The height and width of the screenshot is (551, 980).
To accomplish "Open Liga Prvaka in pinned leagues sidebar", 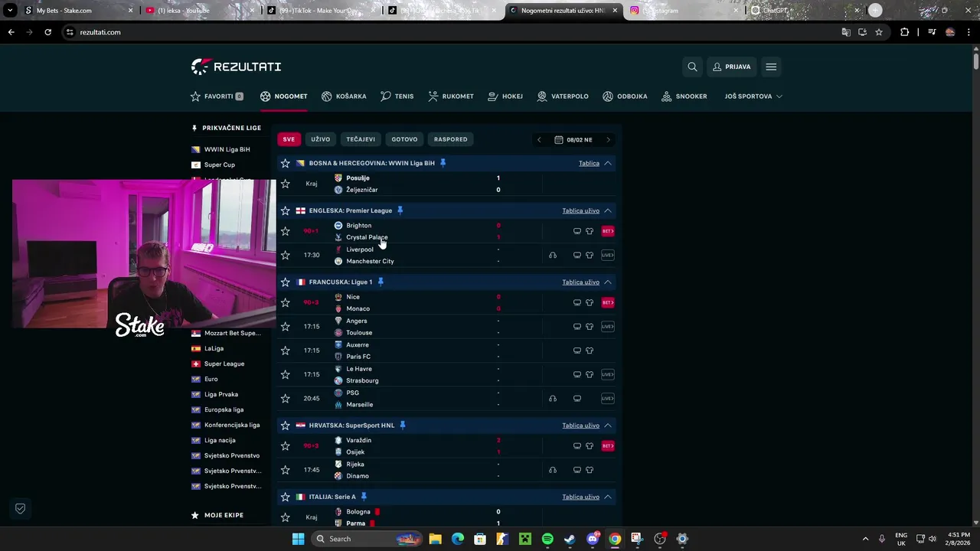I will [220, 394].
